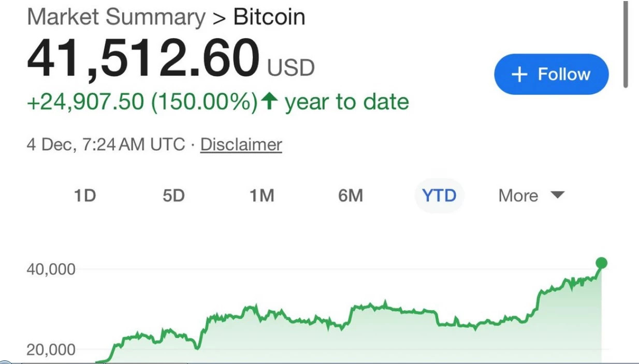Switch to the 5D chart range

[173, 196]
